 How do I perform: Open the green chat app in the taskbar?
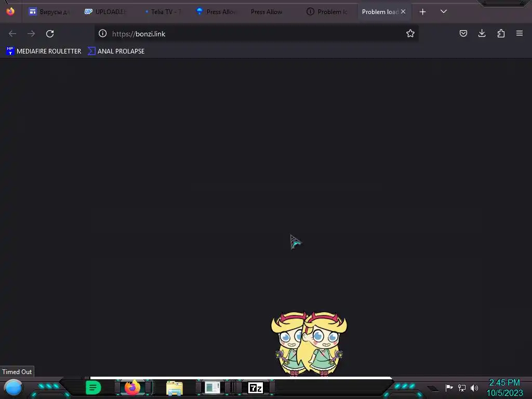click(x=94, y=388)
